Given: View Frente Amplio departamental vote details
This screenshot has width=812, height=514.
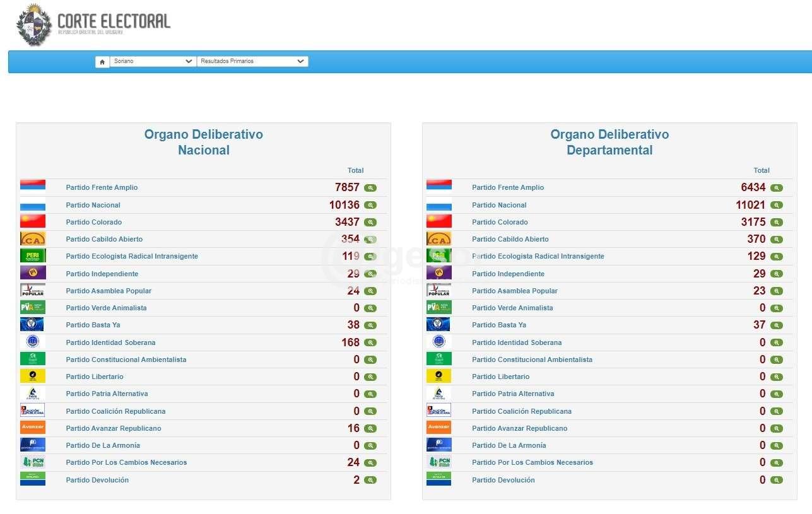Looking at the screenshot, I should click(776, 188).
